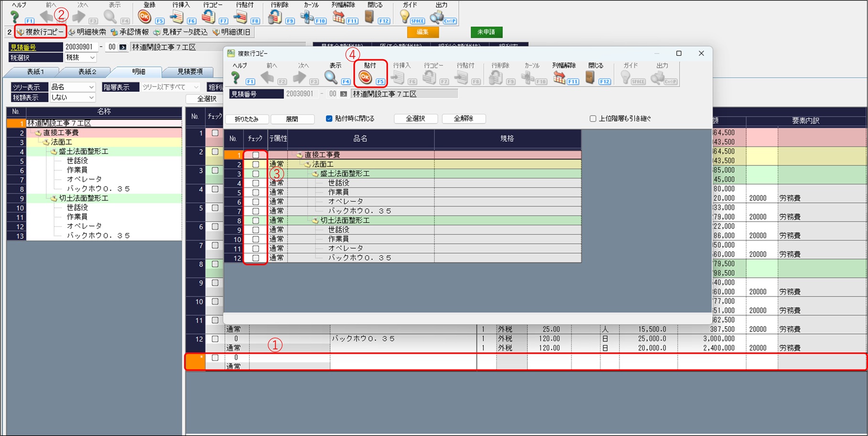Viewport: 868px width, 436px height.
Task: Open the 税額表示 dropdown showing しない
Action: (73, 97)
